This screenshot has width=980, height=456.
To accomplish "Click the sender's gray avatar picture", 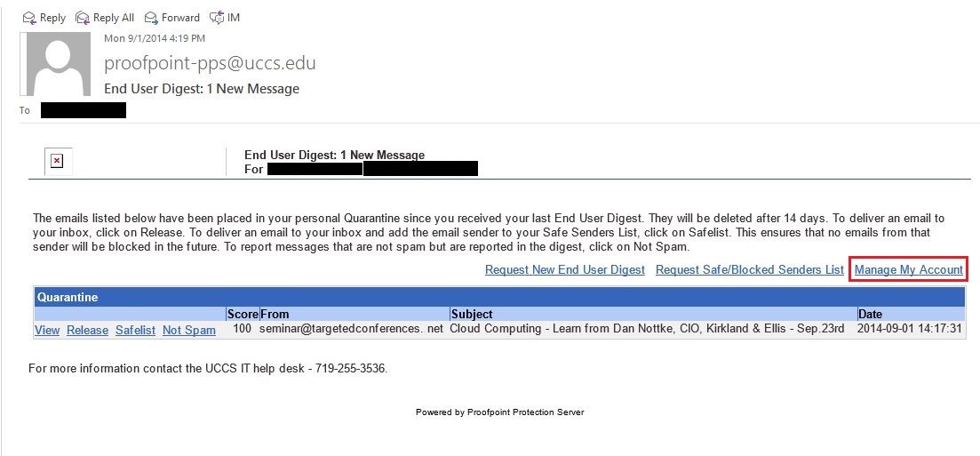I will 58,64.
